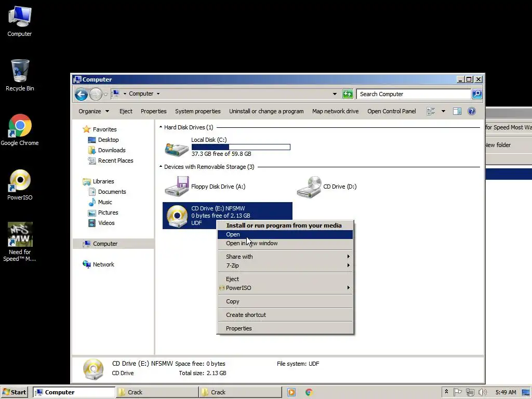The height and width of the screenshot is (399, 532).
Task: Click Uninstall or change a program
Action: coord(266,111)
